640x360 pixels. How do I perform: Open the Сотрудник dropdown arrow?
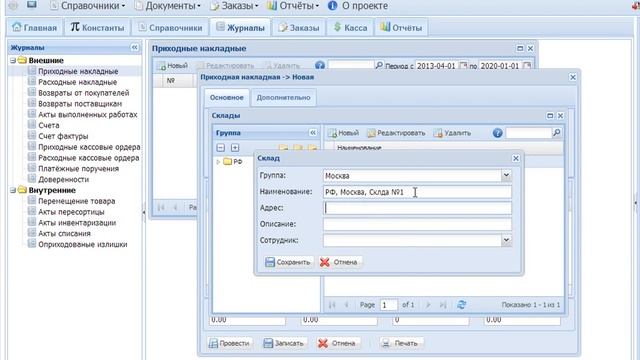click(x=506, y=240)
